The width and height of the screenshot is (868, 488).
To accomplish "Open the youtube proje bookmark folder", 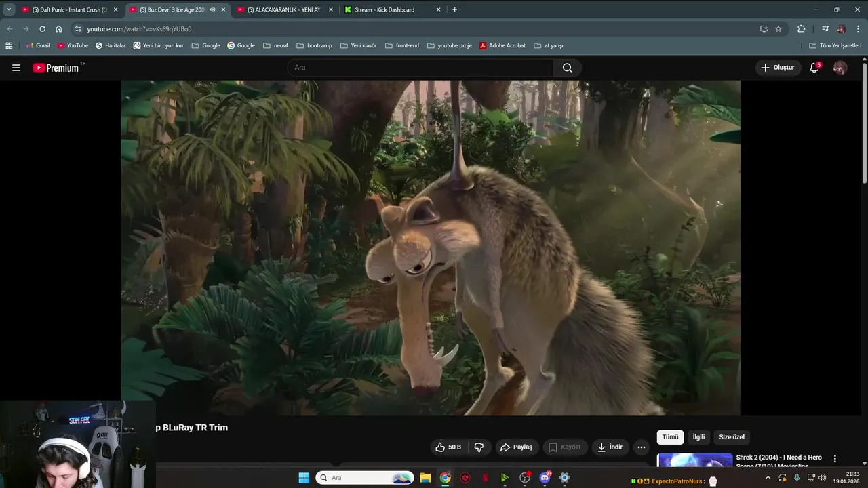I will [449, 45].
